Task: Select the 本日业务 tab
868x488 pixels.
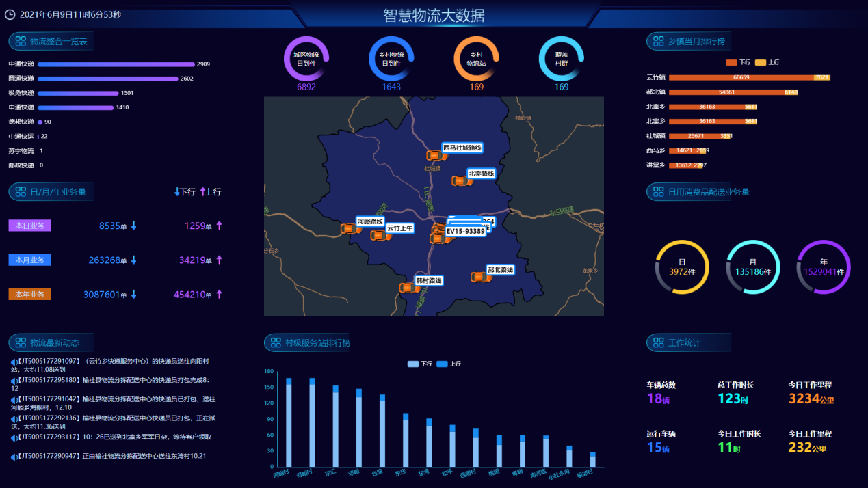Action: (x=29, y=226)
